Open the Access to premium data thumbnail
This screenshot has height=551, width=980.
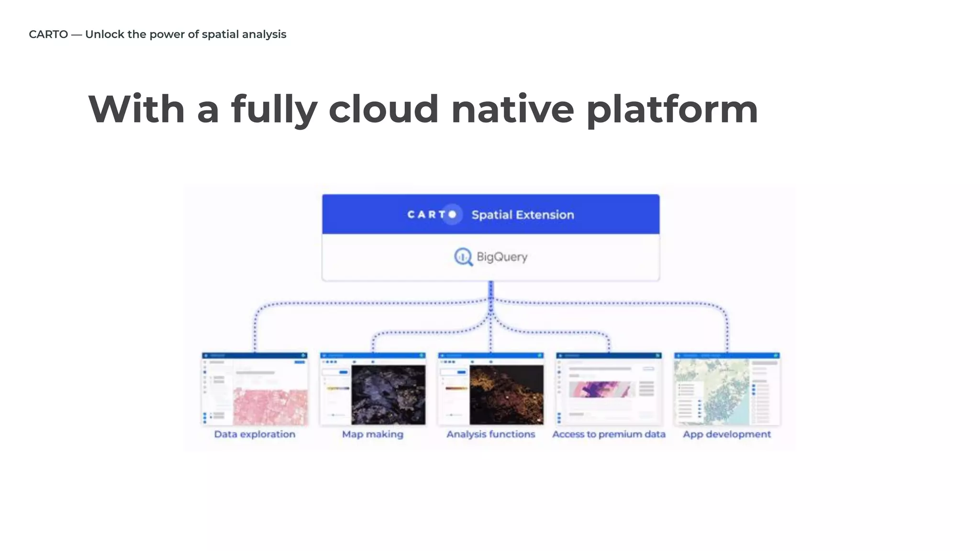609,389
